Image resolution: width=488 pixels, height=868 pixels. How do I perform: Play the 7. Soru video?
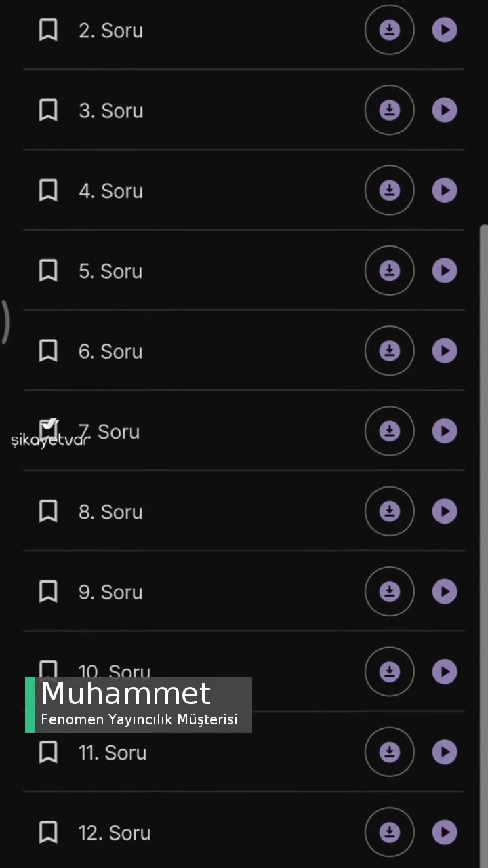click(x=445, y=431)
